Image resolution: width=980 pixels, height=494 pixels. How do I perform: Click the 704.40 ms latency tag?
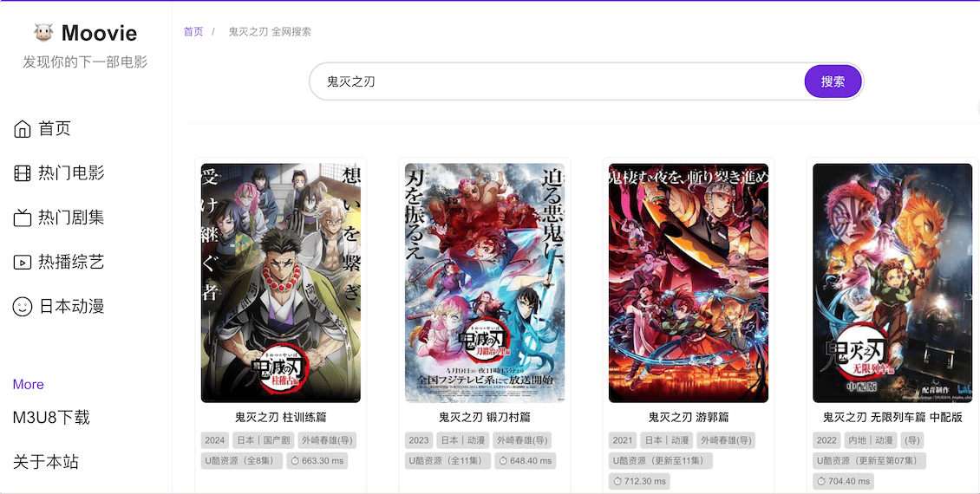click(843, 482)
